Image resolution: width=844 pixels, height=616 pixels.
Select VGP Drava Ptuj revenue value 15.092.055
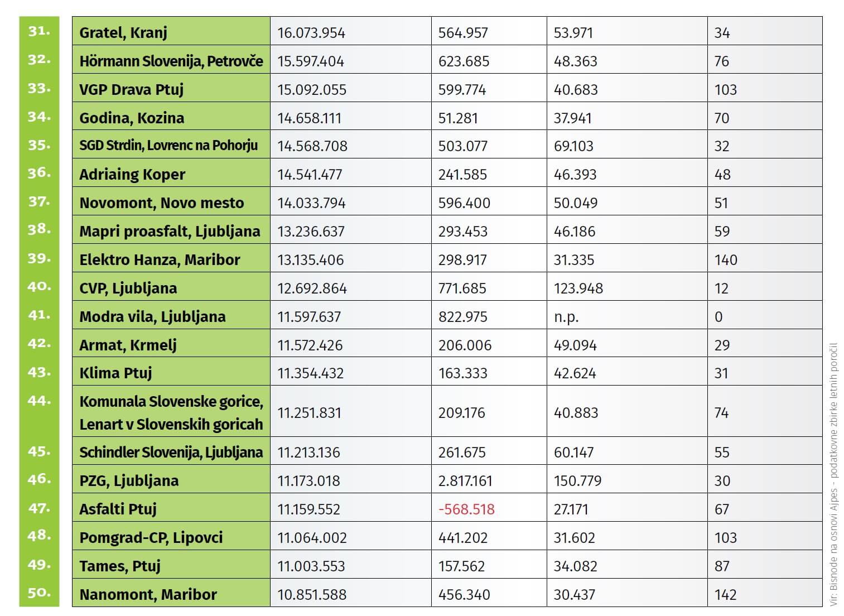(x=312, y=89)
